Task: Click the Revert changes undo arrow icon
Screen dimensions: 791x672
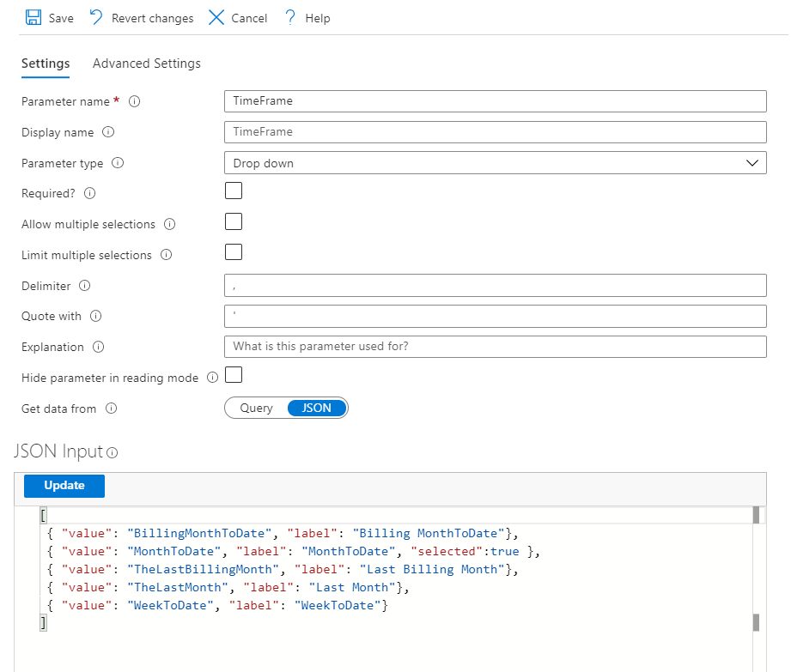Action: tap(96, 18)
